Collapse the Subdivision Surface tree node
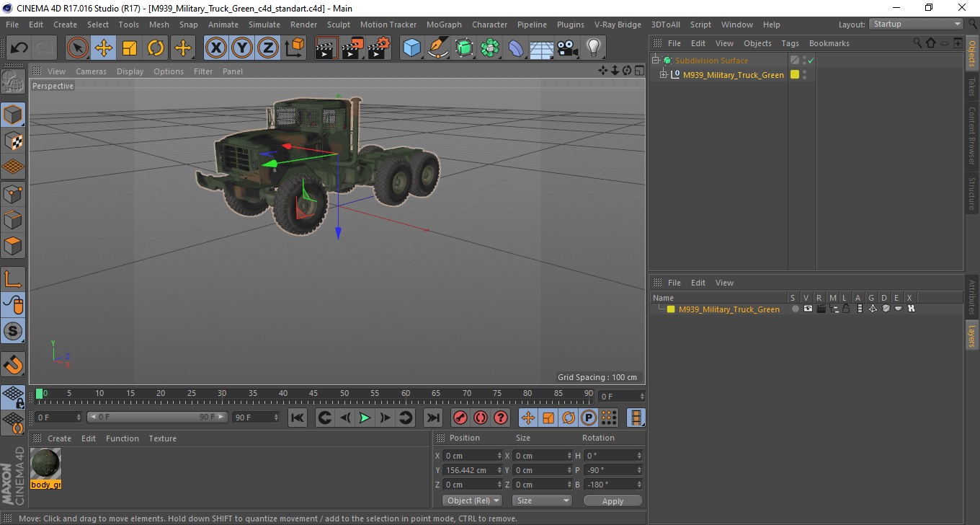This screenshot has width=980, height=525. point(656,61)
